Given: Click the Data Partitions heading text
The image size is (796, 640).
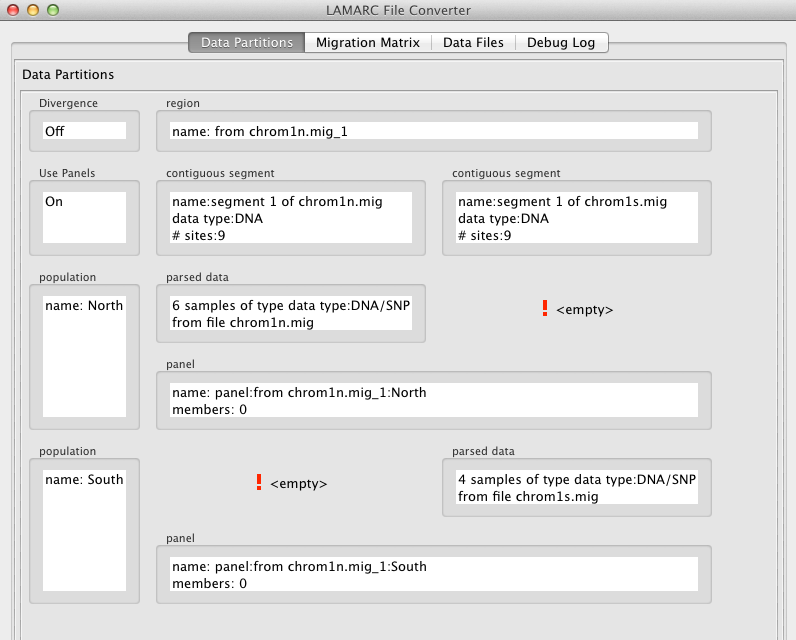Looking at the screenshot, I should point(68,75).
